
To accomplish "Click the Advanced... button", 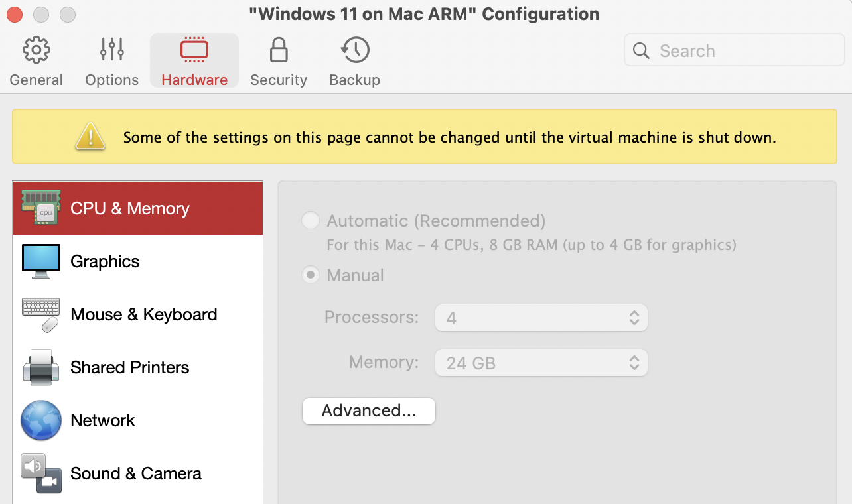I will coord(369,410).
